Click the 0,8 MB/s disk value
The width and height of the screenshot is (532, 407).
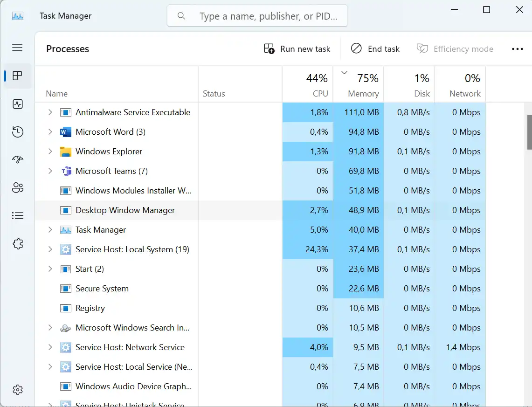[x=413, y=112]
